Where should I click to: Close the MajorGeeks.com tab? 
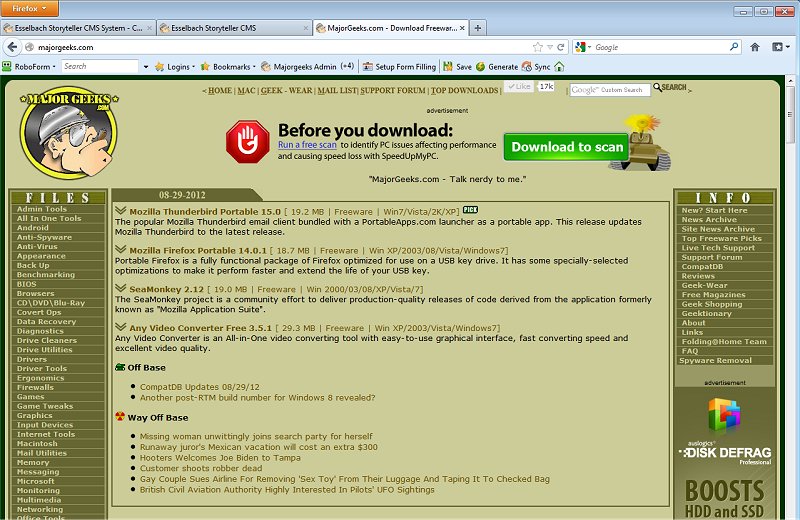[462, 28]
